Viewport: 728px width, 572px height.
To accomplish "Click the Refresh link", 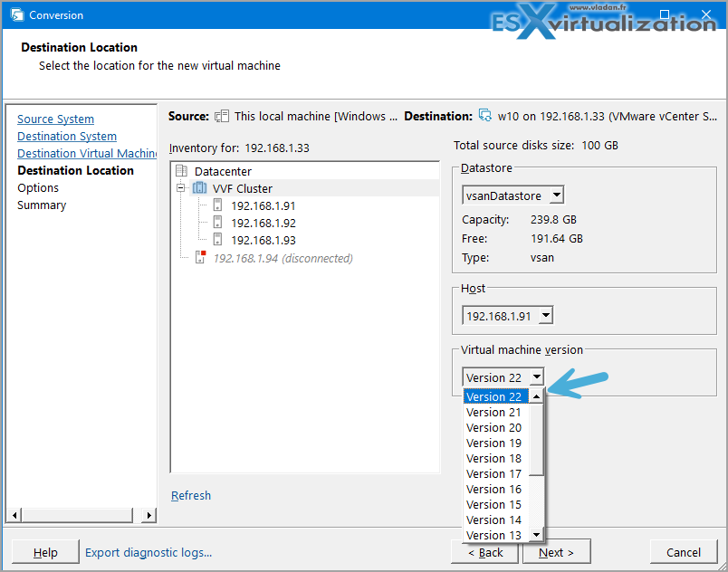I will pyautogui.click(x=191, y=495).
